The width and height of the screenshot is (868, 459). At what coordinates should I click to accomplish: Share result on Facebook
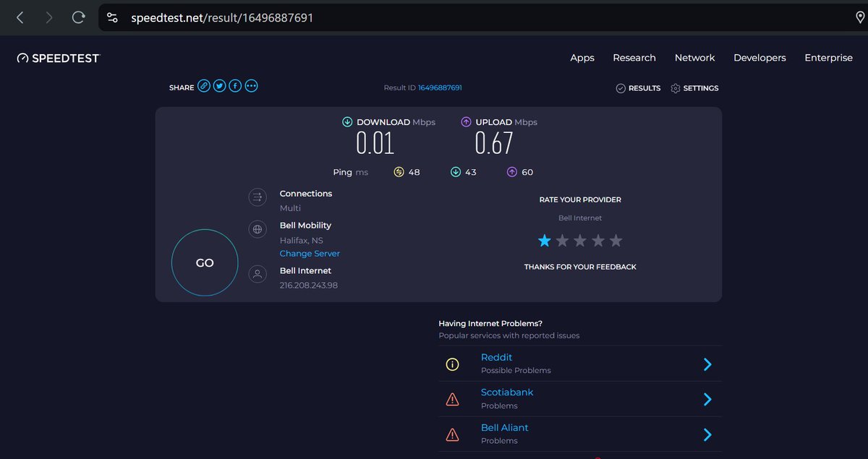point(235,86)
